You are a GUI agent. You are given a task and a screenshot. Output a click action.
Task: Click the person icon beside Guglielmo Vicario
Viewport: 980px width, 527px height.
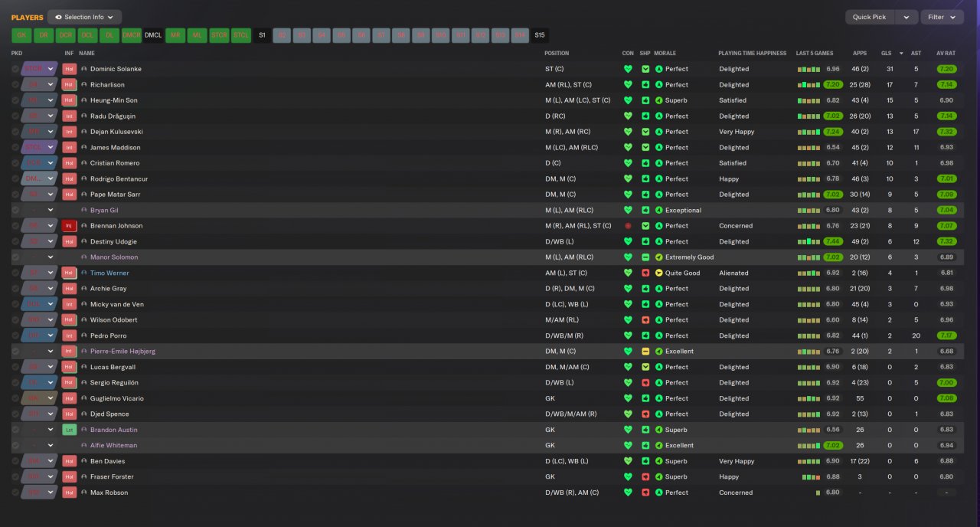point(84,398)
